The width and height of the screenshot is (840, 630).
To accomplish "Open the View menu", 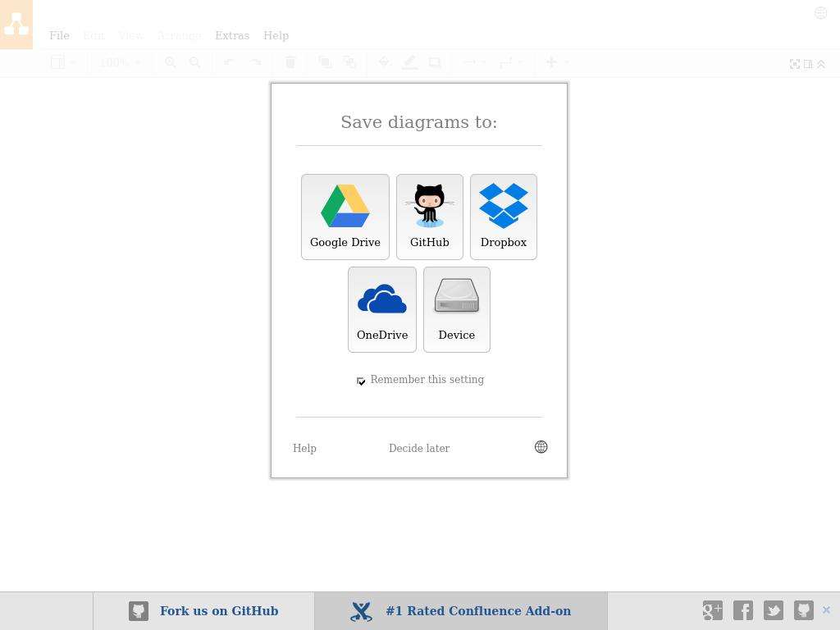I will pos(130,35).
